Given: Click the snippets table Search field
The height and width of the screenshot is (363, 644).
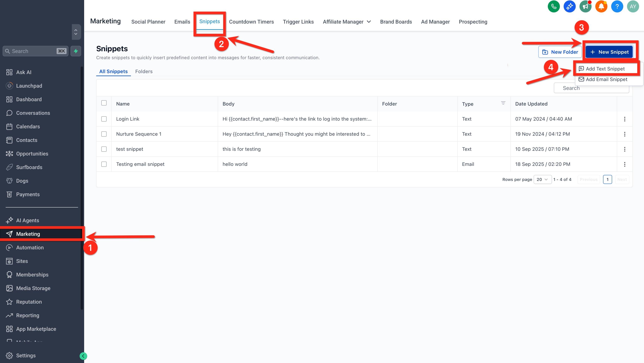Looking at the screenshot, I should [591, 88].
